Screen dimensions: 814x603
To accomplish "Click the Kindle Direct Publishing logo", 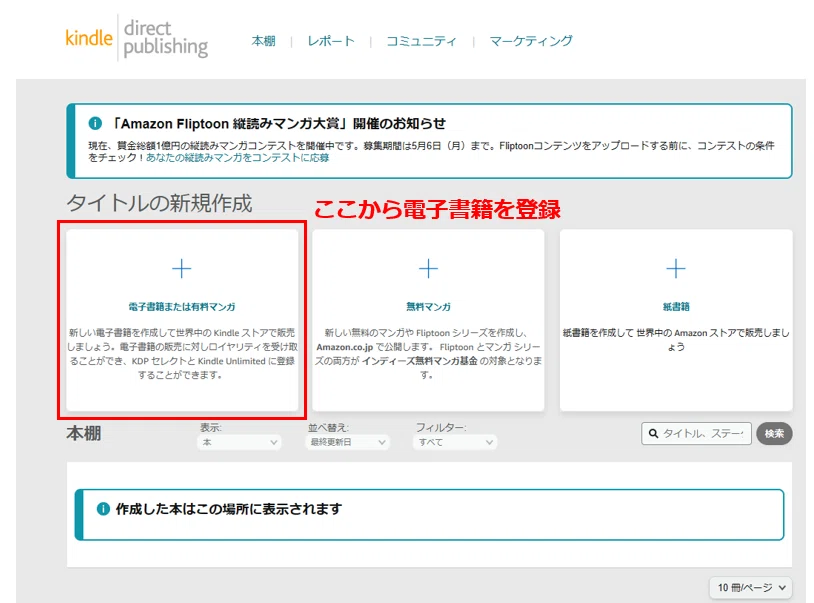I will (137, 38).
